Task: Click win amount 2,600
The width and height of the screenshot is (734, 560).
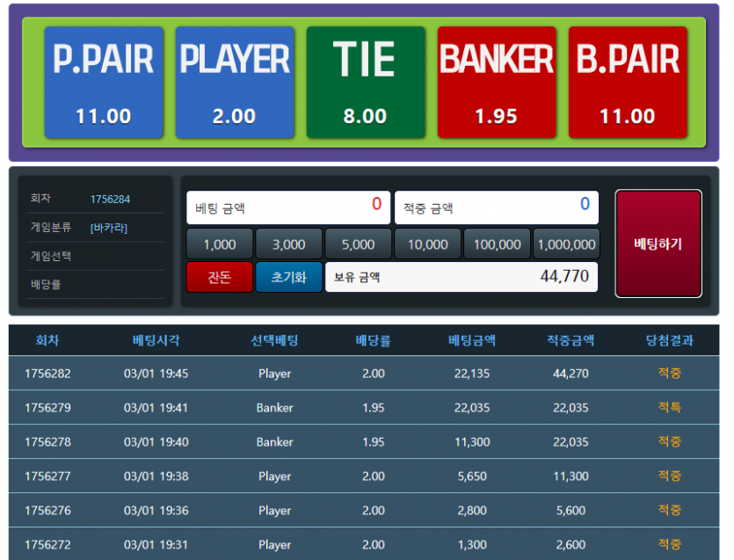Action: pyautogui.click(x=570, y=544)
